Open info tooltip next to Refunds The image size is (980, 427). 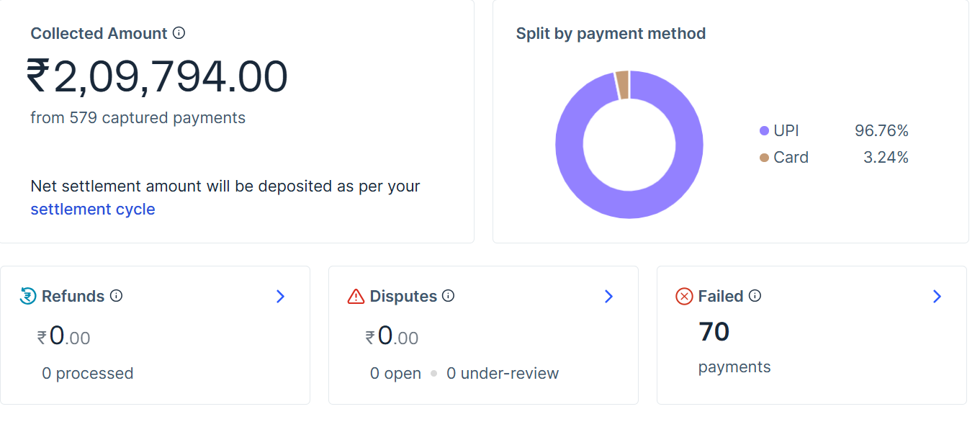[116, 296]
